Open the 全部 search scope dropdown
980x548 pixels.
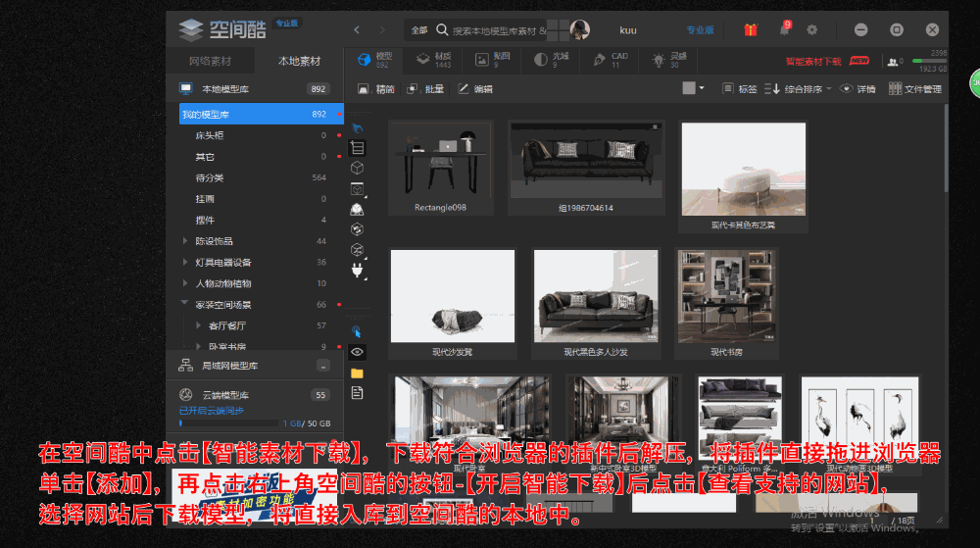(418, 30)
